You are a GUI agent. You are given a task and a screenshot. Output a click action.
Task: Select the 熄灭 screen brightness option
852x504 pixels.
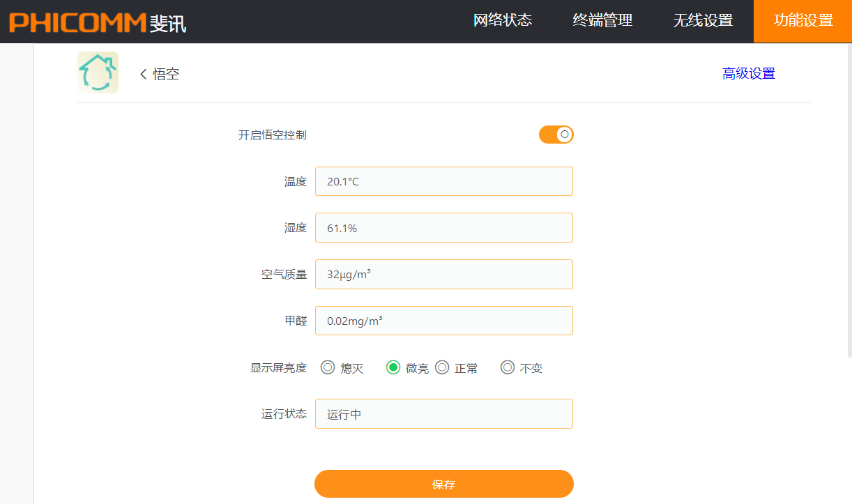coord(328,367)
